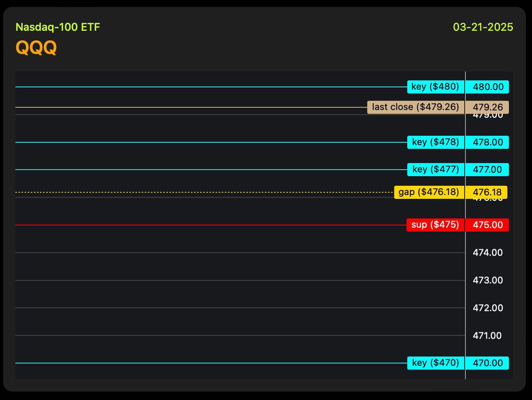This screenshot has width=532, height=400.
Task: Click the key ($478) level label
Action: 436,142
